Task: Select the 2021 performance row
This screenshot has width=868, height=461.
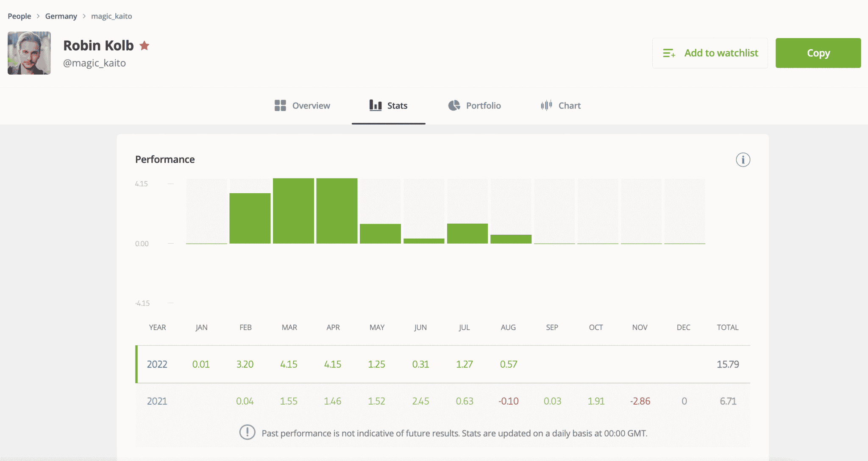Action: click(x=442, y=401)
